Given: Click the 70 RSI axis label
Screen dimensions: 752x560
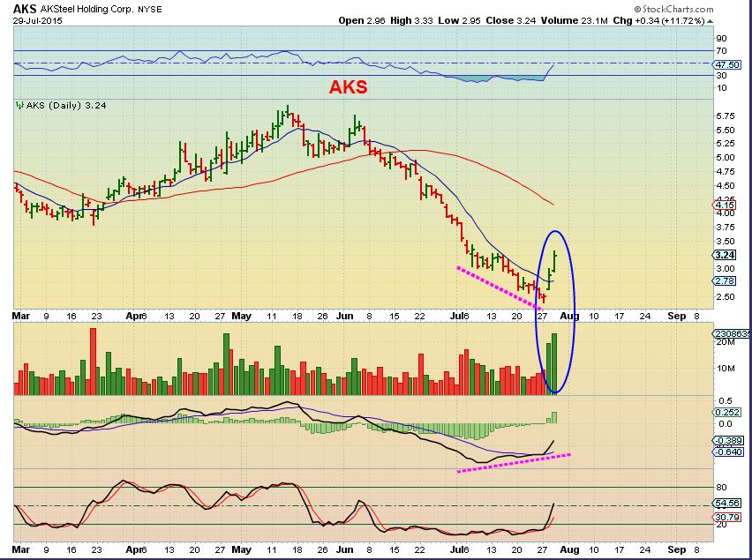Looking at the screenshot, I should click(721, 51).
